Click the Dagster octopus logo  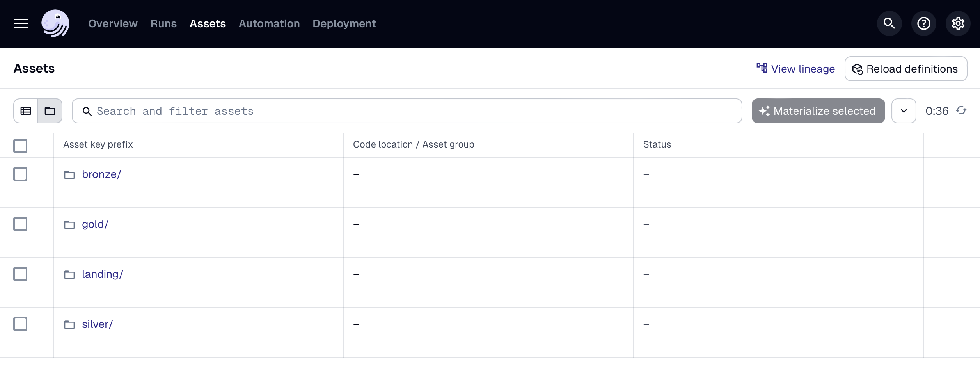tap(55, 23)
